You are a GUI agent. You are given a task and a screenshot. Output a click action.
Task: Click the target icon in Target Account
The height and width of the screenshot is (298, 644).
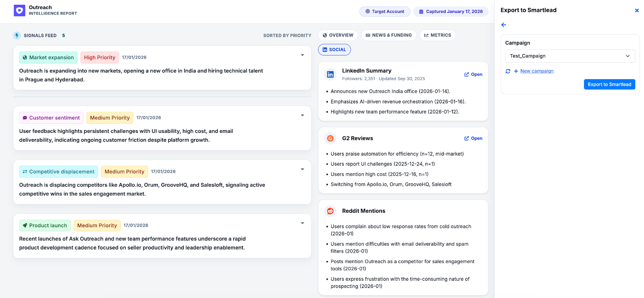coord(367,12)
